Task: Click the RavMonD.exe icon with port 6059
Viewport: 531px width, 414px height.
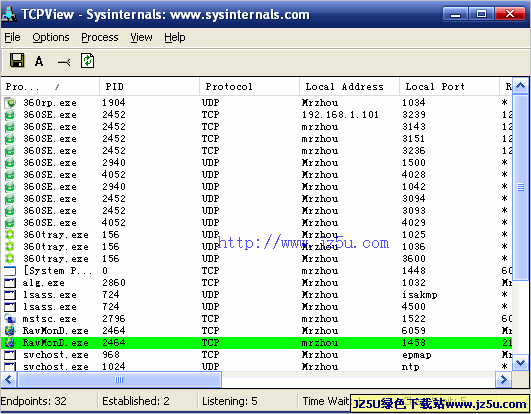Action: (10, 331)
